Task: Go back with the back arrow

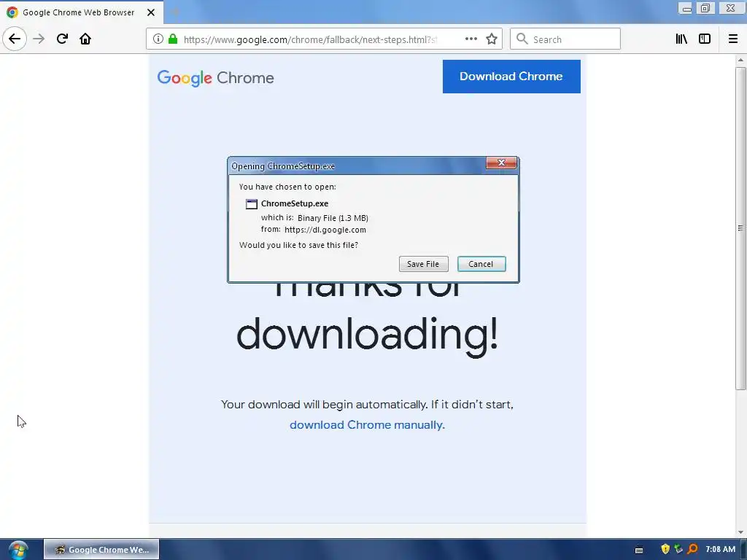Action: (15, 39)
